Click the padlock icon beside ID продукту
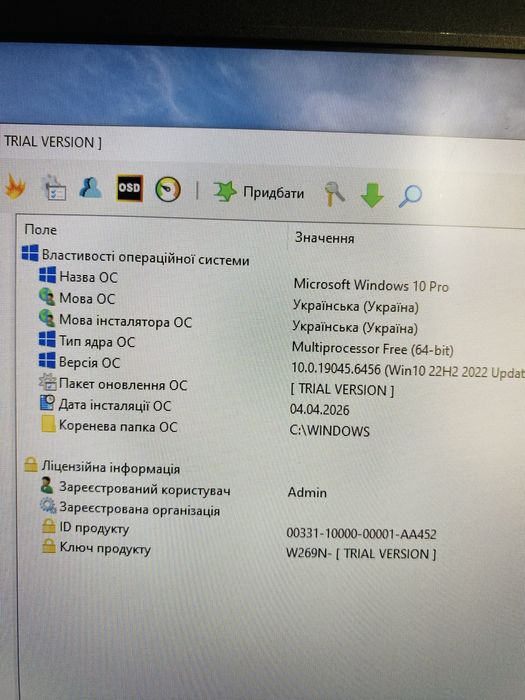This screenshot has width=525, height=700. click(49, 526)
